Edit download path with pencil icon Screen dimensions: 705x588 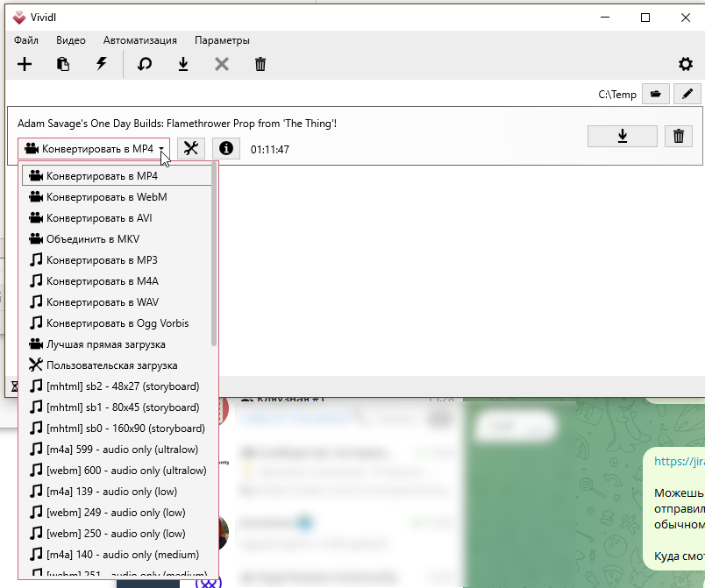(687, 94)
